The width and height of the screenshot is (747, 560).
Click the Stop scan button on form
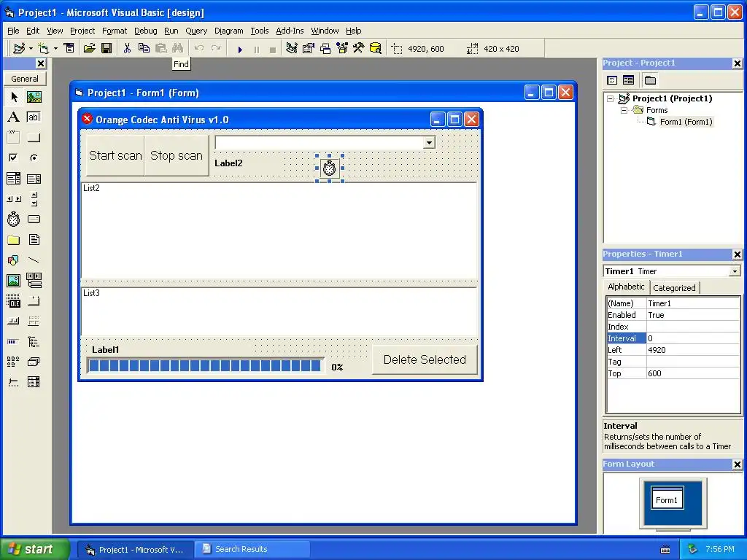tap(177, 156)
